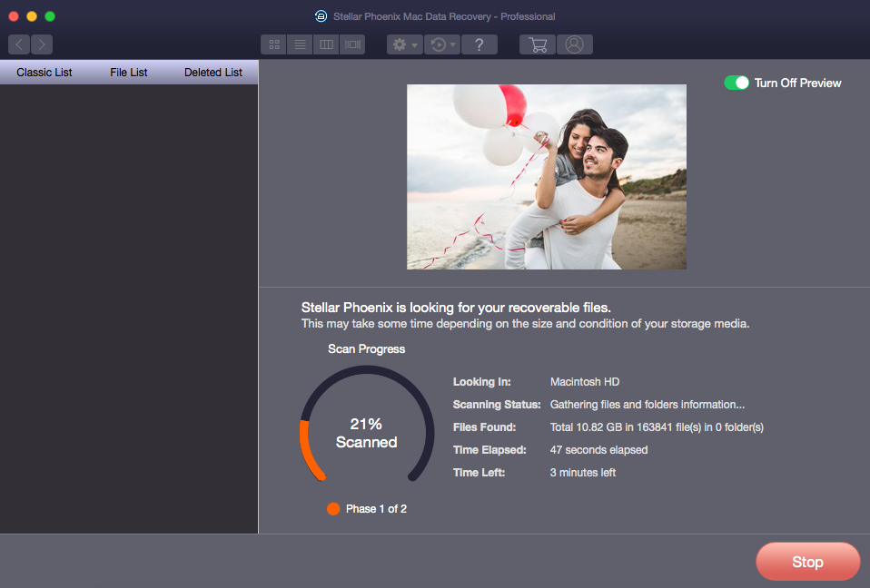
Task: Expand the gear settings dropdown
Action: tap(404, 44)
